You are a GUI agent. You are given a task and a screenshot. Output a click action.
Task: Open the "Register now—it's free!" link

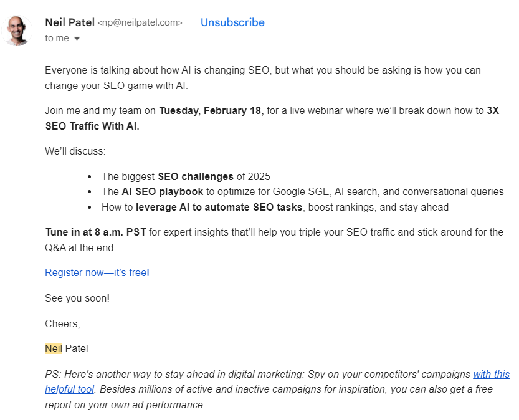click(x=97, y=272)
